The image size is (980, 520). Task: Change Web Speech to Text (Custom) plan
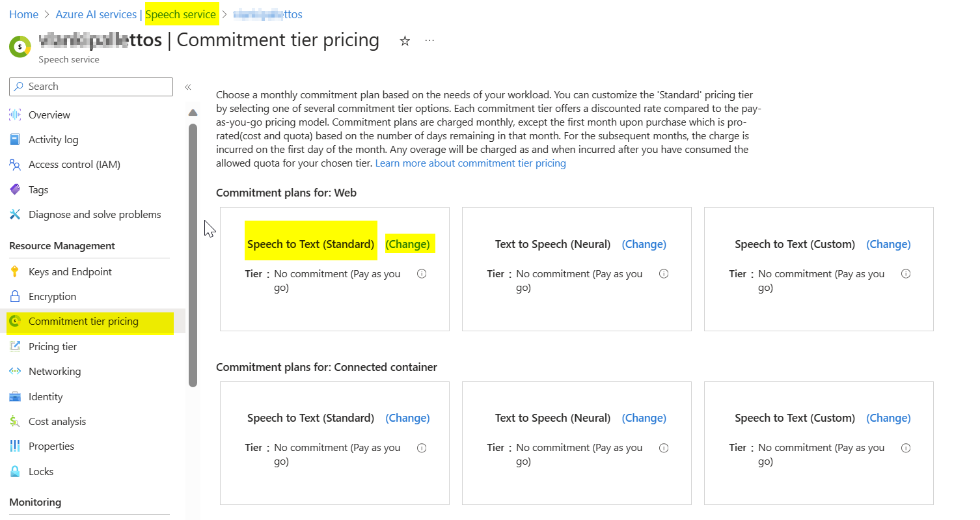point(888,244)
